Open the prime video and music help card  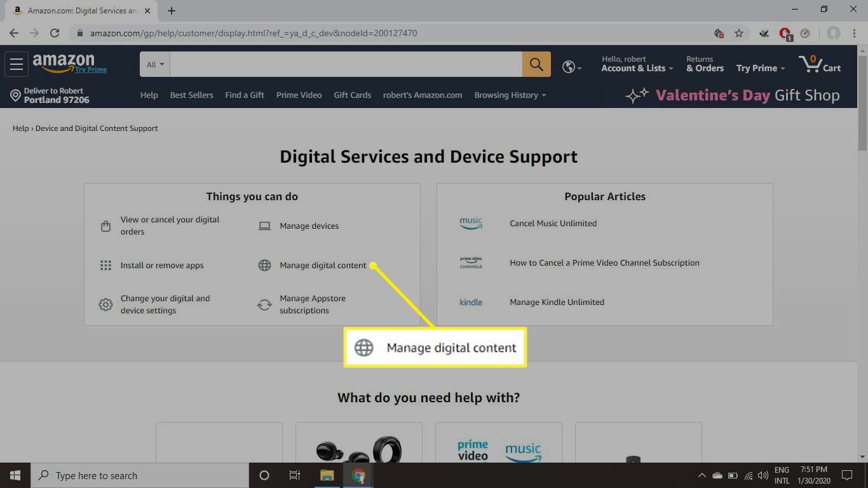pos(499,443)
